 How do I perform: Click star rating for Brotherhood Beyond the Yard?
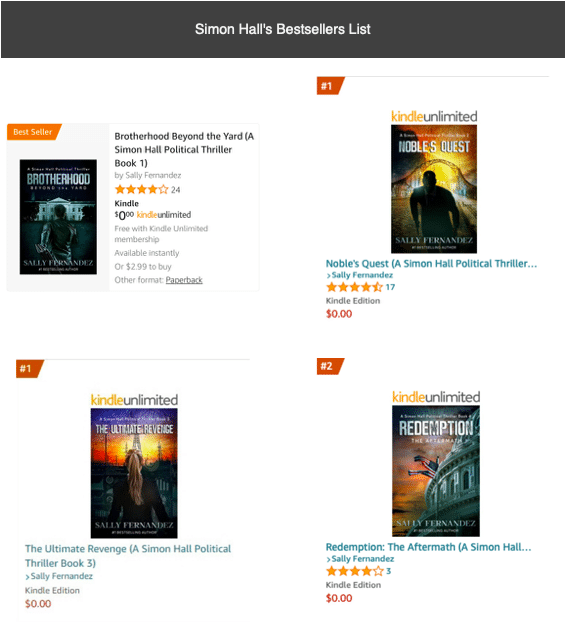click(141, 189)
